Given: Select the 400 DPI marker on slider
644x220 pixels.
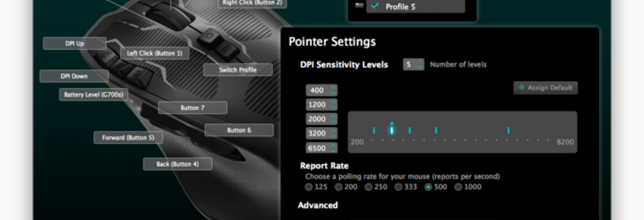Looking at the screenshot, I should click(374, 130).
